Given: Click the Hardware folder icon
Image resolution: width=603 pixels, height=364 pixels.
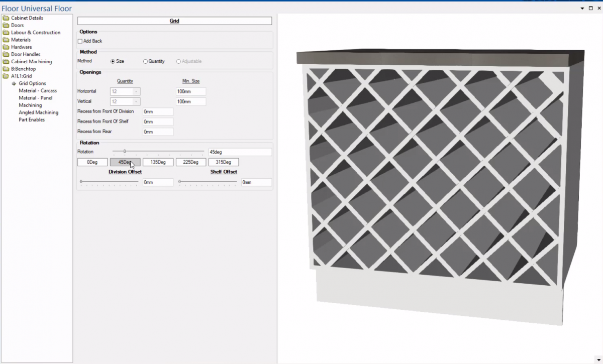Looking at the screenshot, I should 6,47.
